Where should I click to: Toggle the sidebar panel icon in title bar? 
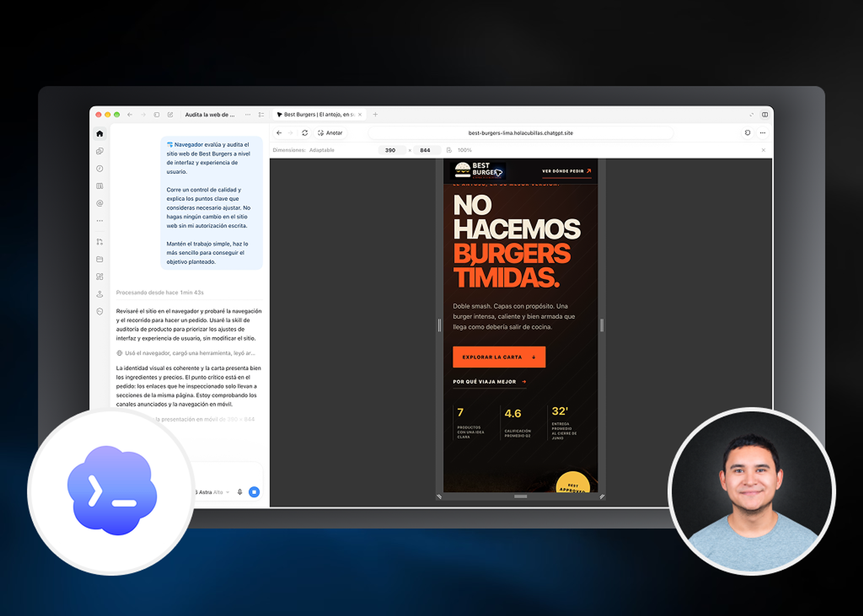157,115
